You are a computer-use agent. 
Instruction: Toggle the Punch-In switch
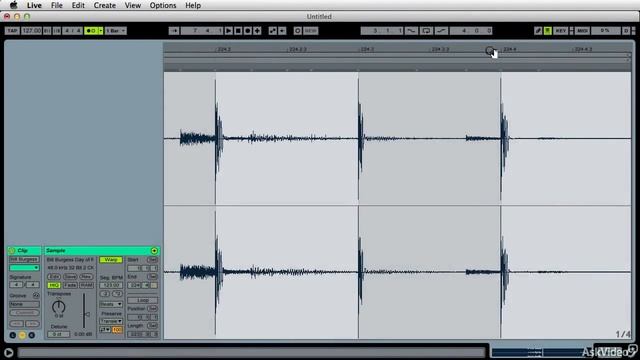tap(411, 31)
